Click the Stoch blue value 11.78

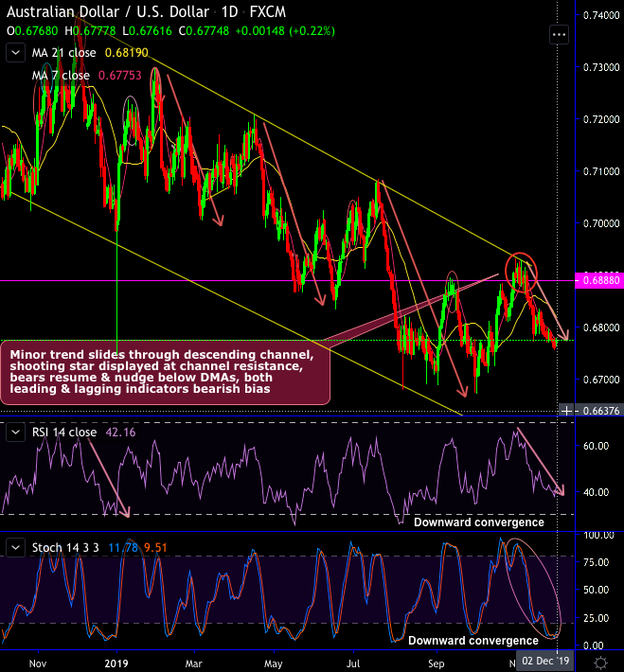point(123,548)
